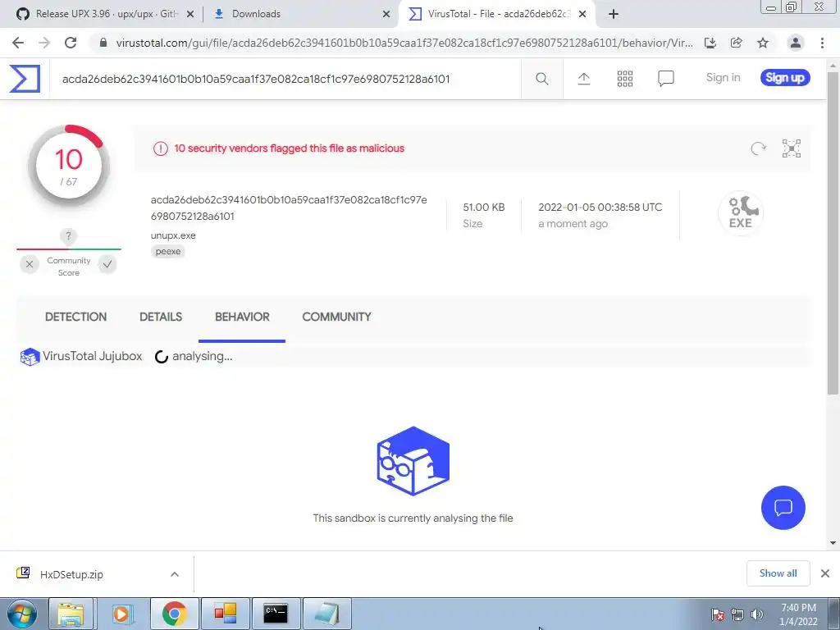Click the upload file arrow icon
The width and height of the screenshot is (840, 630).
583,79
